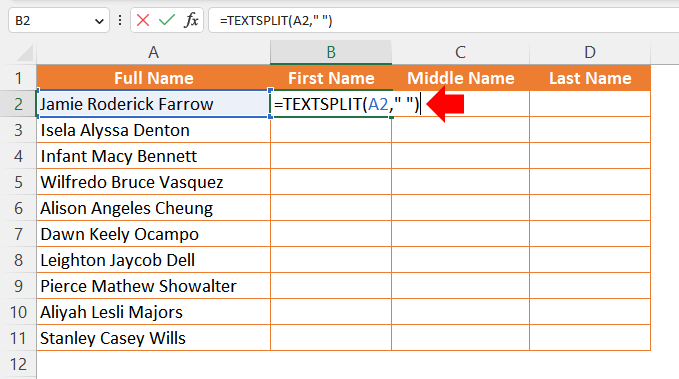Screen dimensions: 679x379
Task: Select empty Last Name cell for Alison Angeles
Action: pyautogui.click(x=590, y=208)
